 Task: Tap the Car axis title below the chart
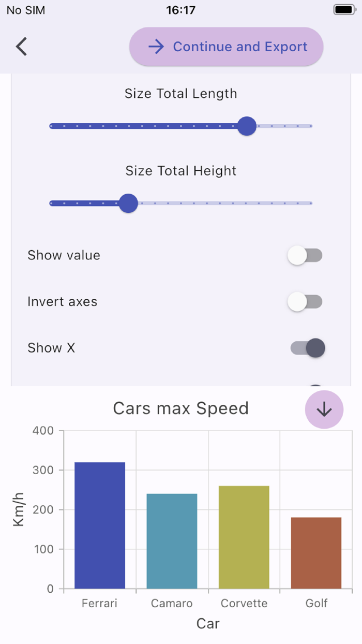(208, 624)
